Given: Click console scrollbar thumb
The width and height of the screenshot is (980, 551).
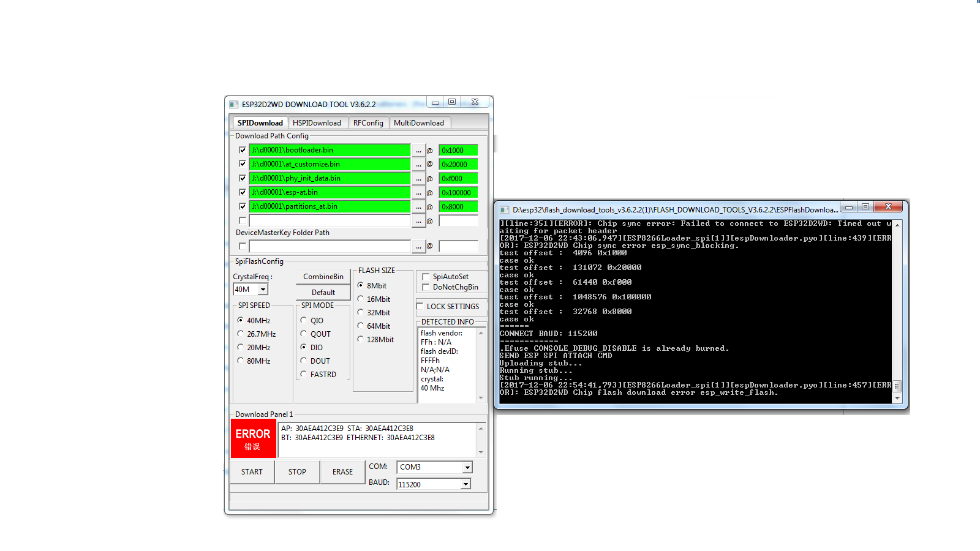Looking at the screenshot, I should pyautogui.click(x=897, y=386).
